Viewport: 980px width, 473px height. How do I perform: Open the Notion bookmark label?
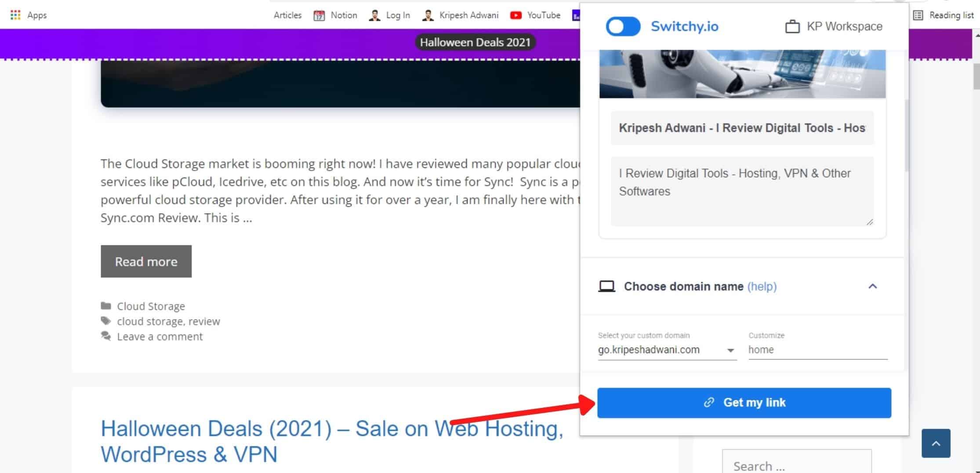tap(344, 15)
